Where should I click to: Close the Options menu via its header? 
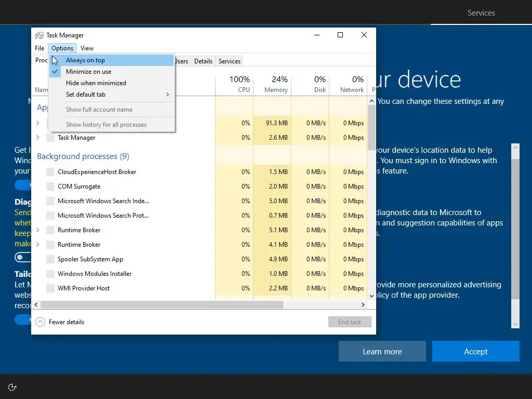click(62, 48)
